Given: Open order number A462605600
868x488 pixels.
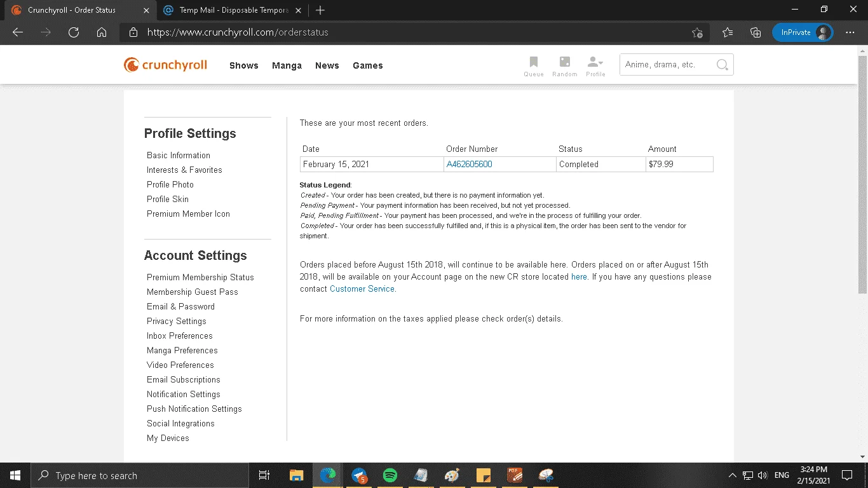Looking at the screenshot, I should click(470, 164).
